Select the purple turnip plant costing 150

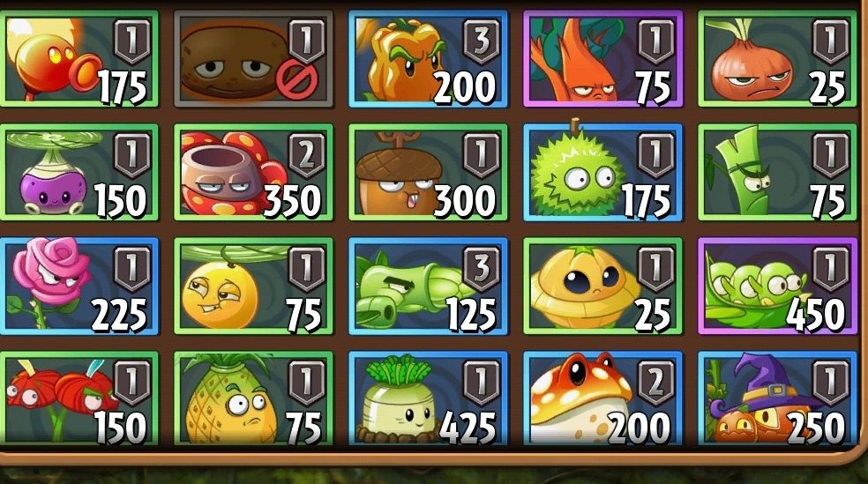click(79, 173)
